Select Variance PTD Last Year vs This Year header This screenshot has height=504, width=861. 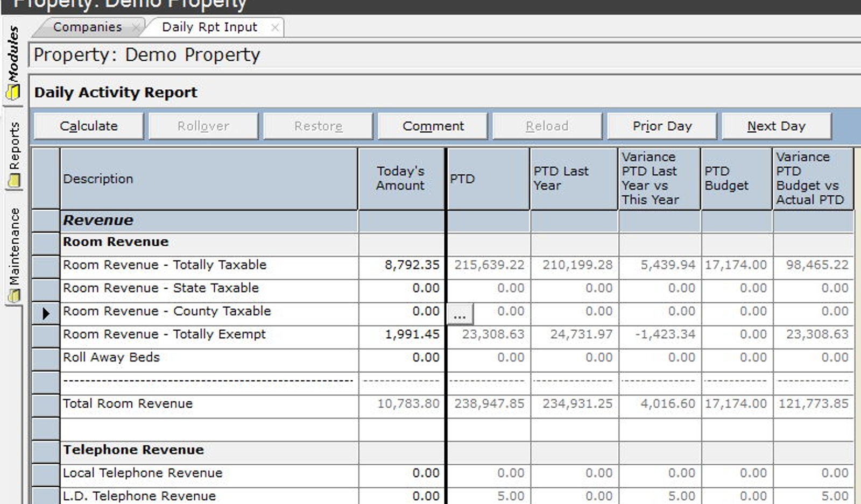click(659, 179)
